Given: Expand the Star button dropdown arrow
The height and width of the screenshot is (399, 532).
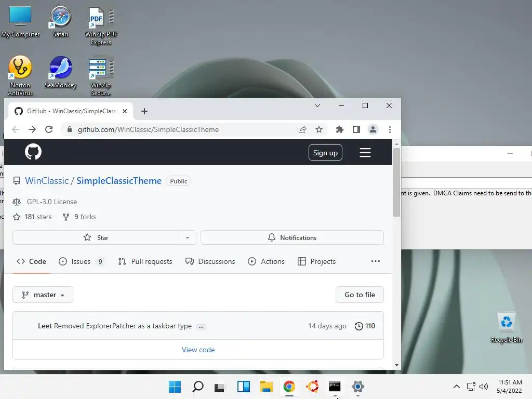Looking at the screenshot, I should (187, 237).
